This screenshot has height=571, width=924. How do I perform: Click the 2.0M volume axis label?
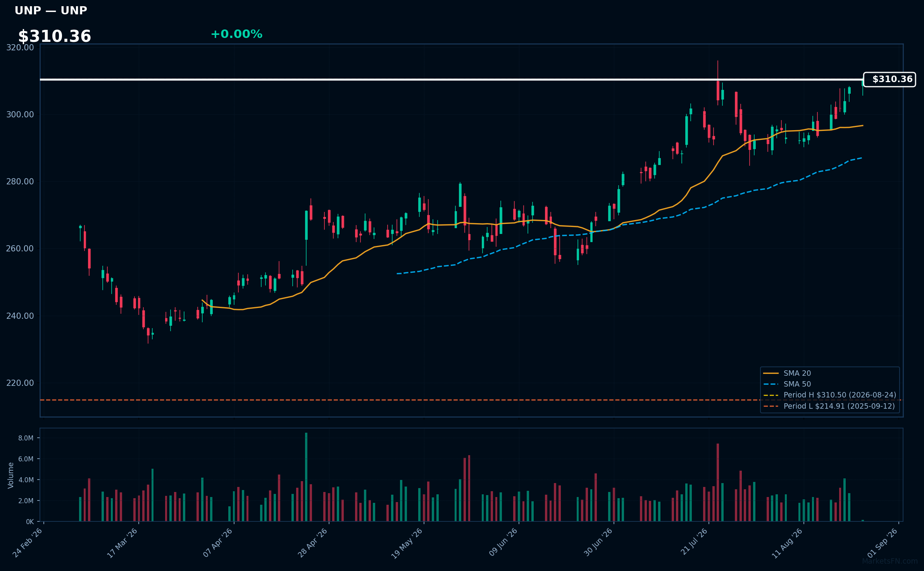click(x=26, y=501)
